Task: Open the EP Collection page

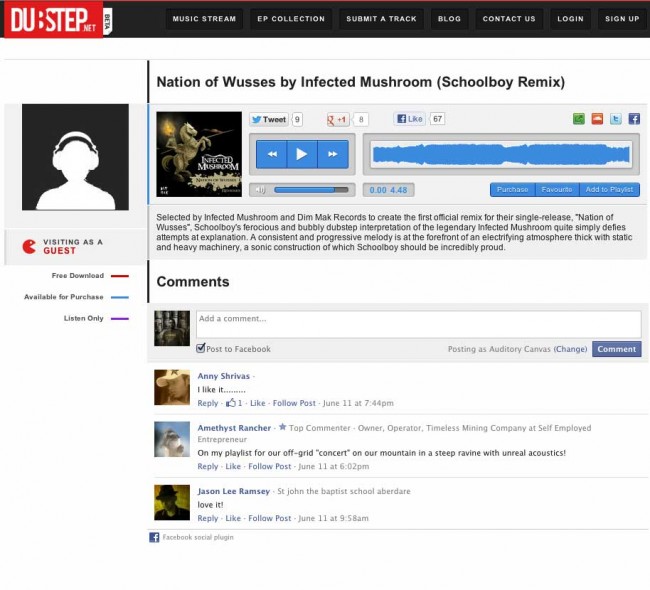Action: coord(291,19)
